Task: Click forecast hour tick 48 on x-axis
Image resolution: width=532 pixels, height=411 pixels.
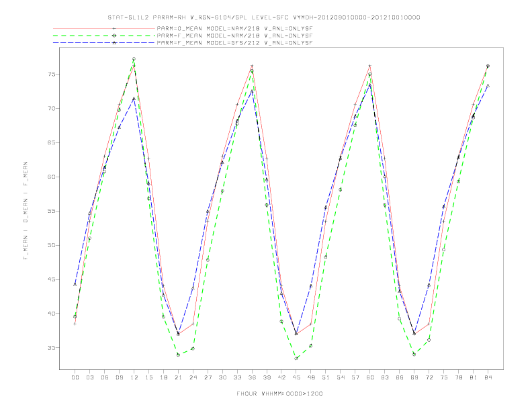Action: tap(311, 377)
